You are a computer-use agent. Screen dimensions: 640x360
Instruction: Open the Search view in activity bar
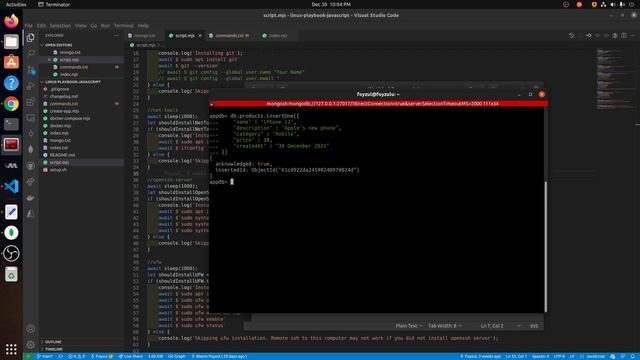[31, 53]
